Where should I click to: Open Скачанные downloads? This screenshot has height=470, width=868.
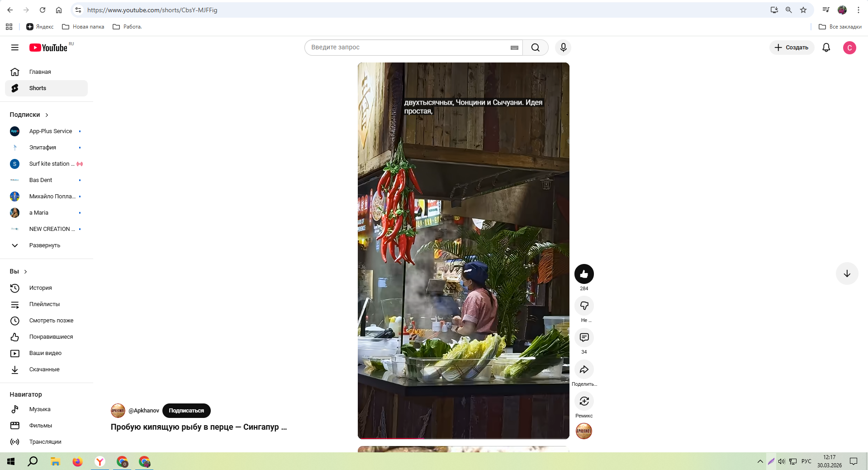[x=46, y=369]
